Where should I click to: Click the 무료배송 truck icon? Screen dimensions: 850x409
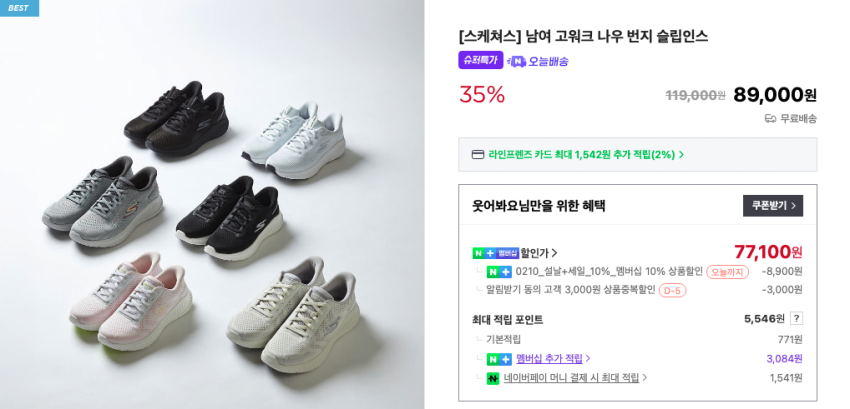[x=770, y=118]
